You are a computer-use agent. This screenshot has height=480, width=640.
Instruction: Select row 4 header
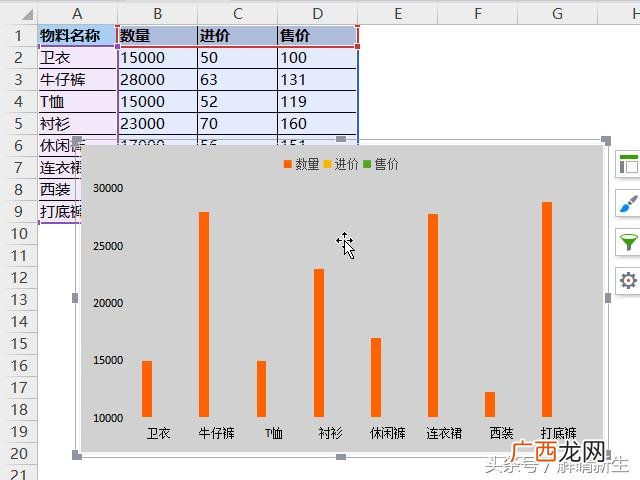[x=18, y=102]
